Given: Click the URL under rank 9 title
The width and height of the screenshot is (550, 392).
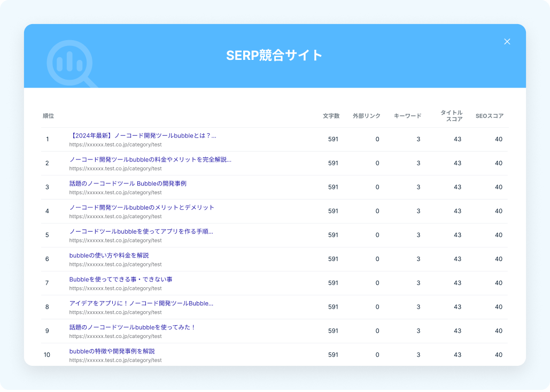Looking at the screenshot, I should [x=115, y=336].
